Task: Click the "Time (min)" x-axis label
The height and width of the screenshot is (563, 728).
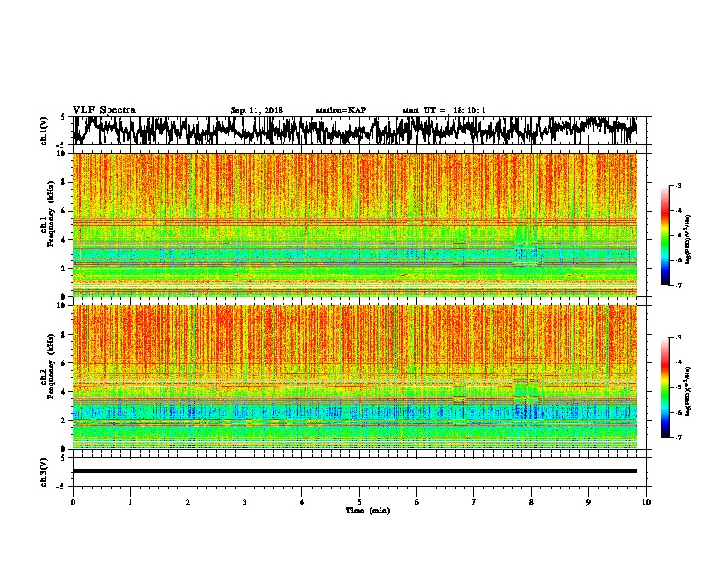Action: pos(368,511)
